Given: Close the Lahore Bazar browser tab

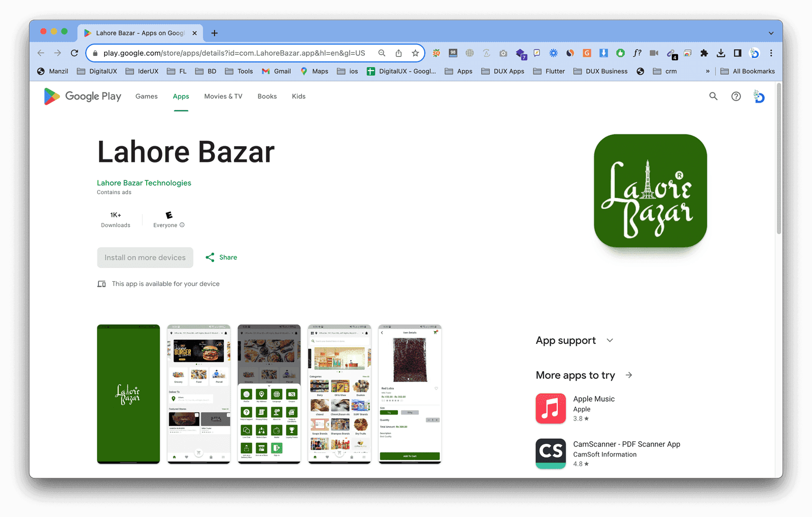Looking at the screenshot, I should coord(194,33).
